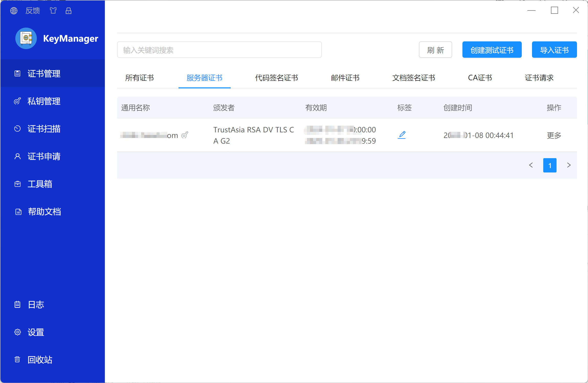Click the 导入证书 button
The width and height of the screenshot is (588, 383).
click(x=554, y=50)
